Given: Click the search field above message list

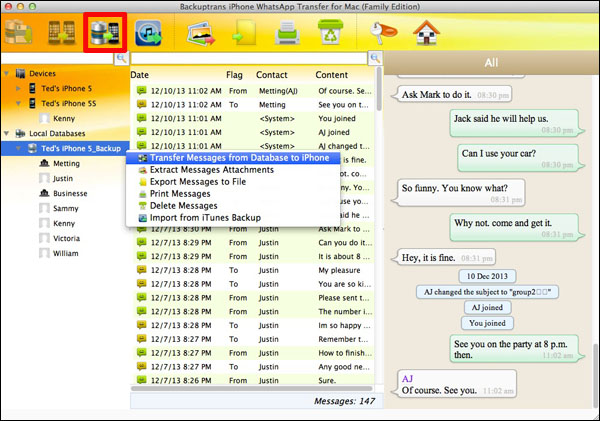Looking at the screenshot, I should tap(250, 59).
